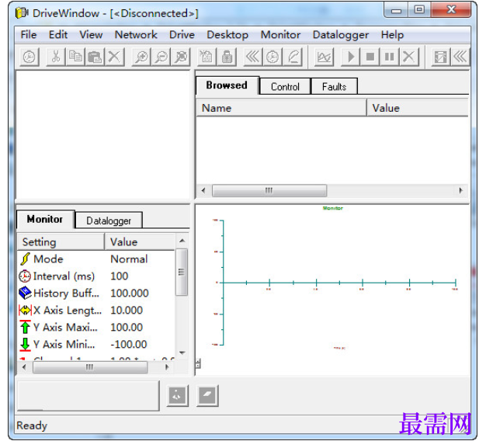Image resolution: width=486 pixels, height=448 pixels.
Task: Open the Datalogger menu
Action: coord(341,35)
